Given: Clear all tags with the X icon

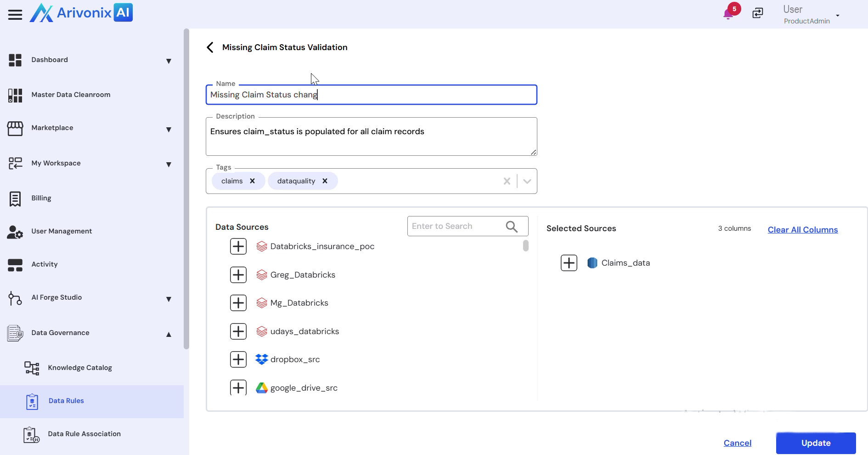Looking at the screenshot, I should click(x=507, y=181).
